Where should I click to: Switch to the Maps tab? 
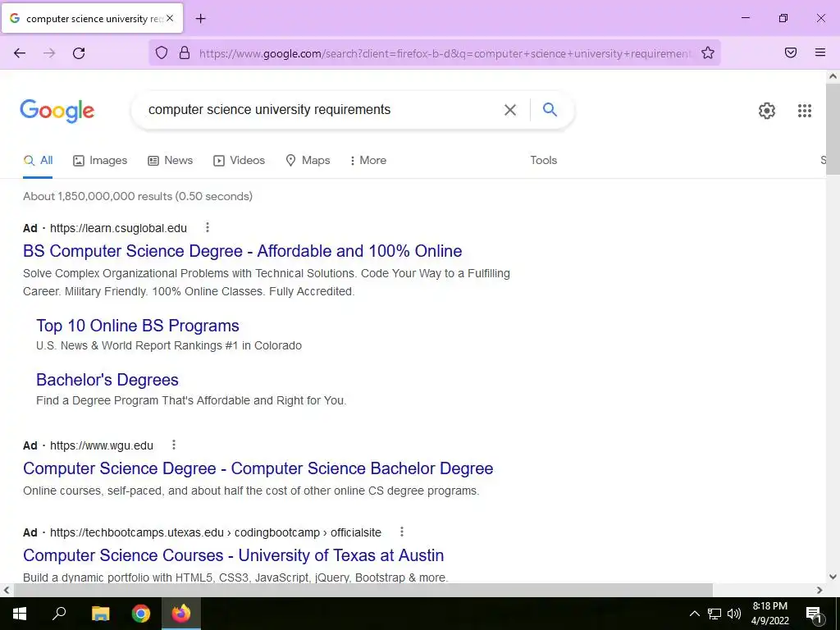pos(308,160)
